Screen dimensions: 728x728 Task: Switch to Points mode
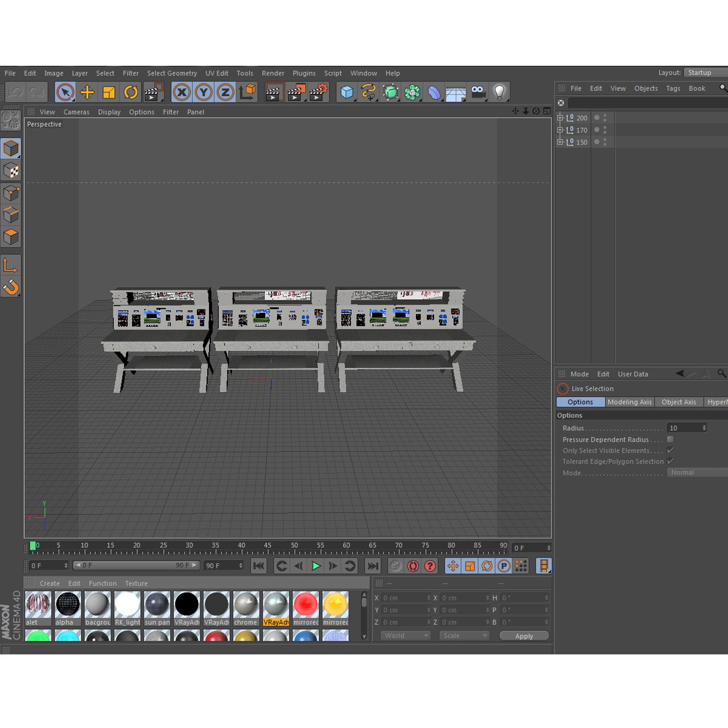point(11,193)
